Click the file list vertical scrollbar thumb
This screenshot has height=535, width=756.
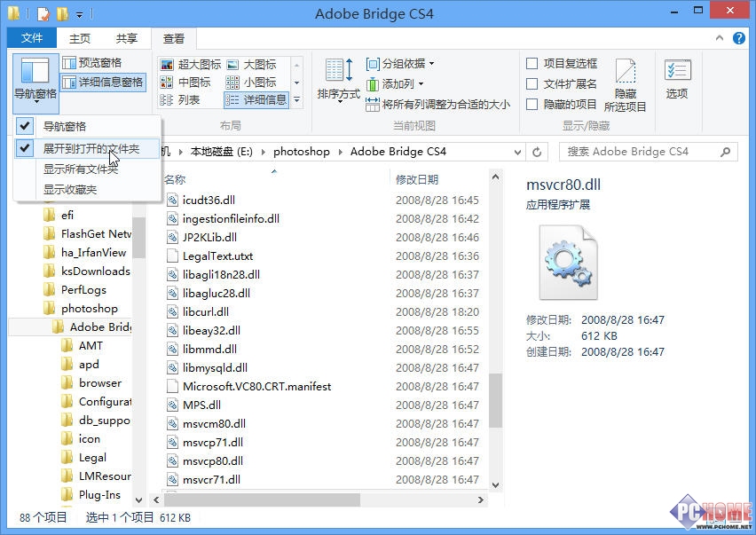pos(495,400)
